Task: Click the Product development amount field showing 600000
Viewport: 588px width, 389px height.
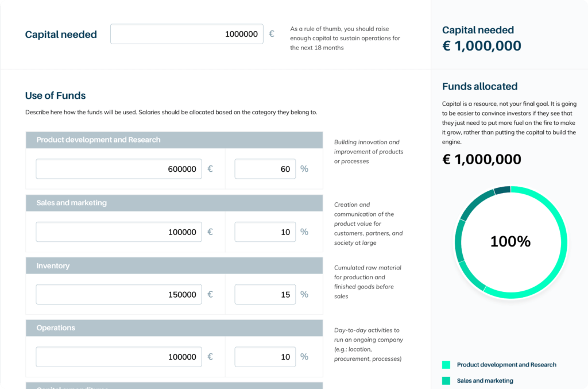Action: coord(118,169)
